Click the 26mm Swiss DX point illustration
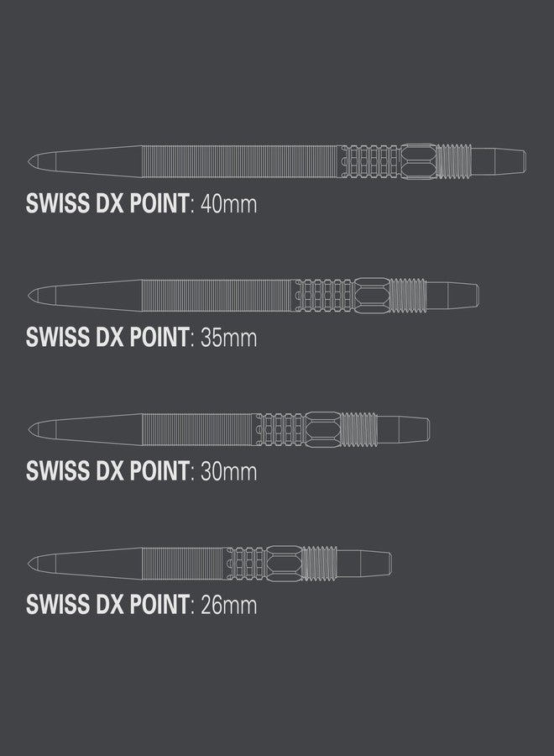554x756 pixels. [210, 563]
